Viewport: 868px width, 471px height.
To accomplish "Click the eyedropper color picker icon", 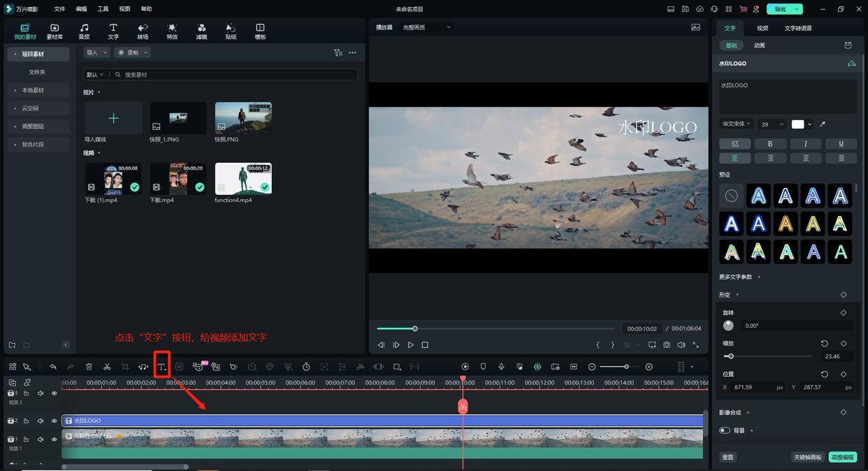I will click(823, 124).
